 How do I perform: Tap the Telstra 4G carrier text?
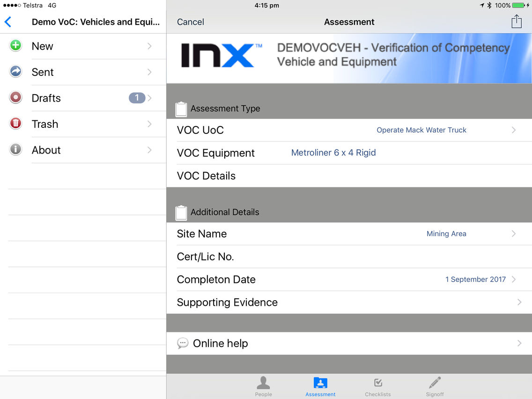pyautogui.click(x=39, y=6)
